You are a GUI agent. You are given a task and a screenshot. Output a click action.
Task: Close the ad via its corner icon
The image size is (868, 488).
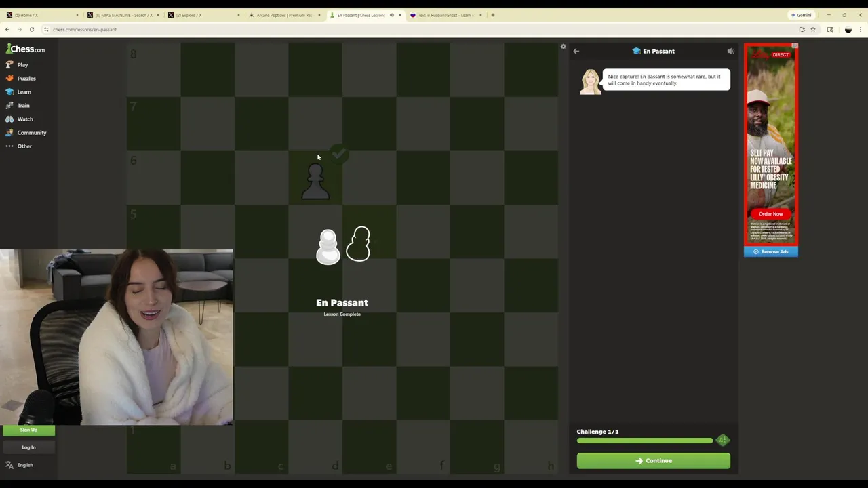pyautogui.click(x=795, y=46)
